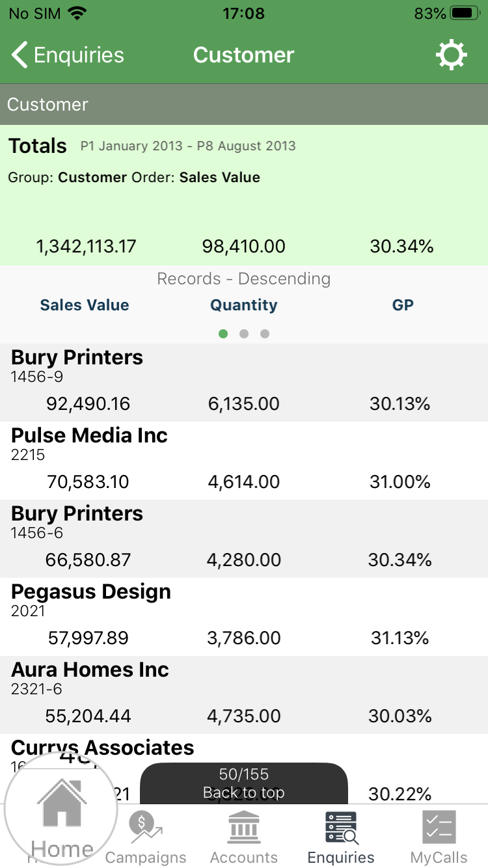Tap the enlarged Home icon
The height and width of the screenshot is (868, 488).
point(62,809)
